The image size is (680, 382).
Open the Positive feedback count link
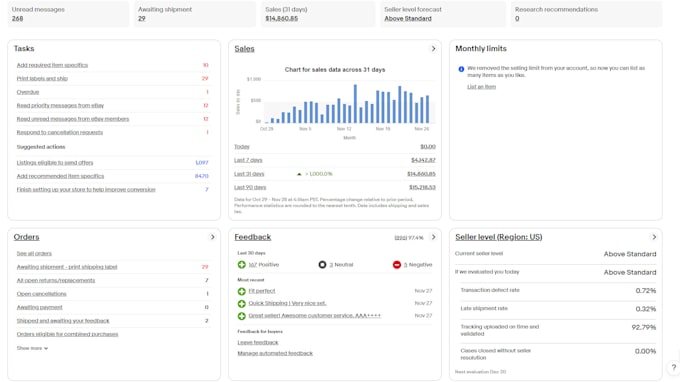coord(252,264)
